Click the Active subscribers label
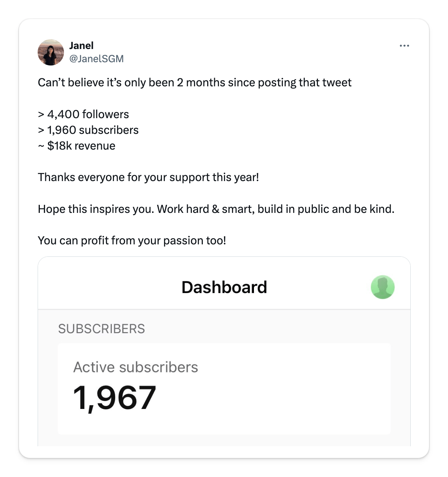This screenshot has width=448, height=477. [136, 367]
